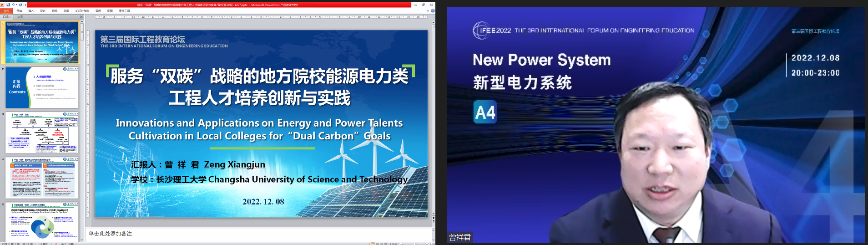This screenshot has height=245, width=868.
Task: Click the blue Help question mark icon
Action: click(432, 11)
